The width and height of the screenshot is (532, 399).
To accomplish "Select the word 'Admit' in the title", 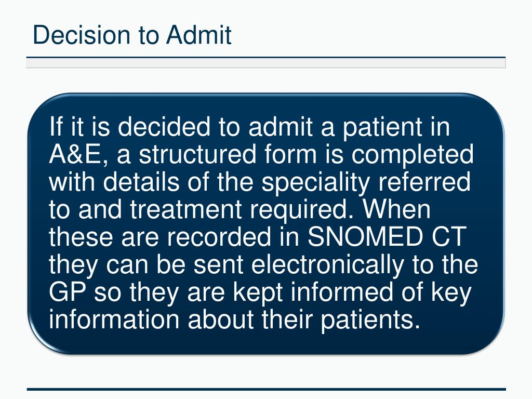I will (199, 35).
